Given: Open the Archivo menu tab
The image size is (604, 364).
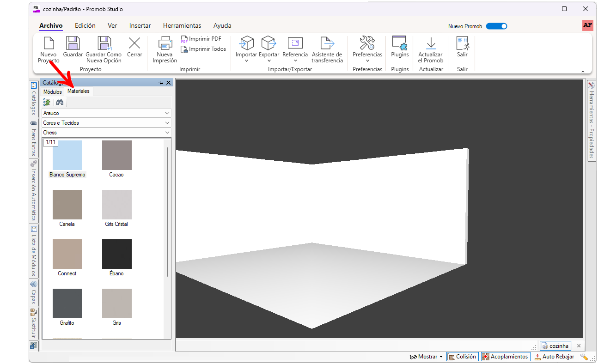Looking at the screenshot, I should (51, 26).
